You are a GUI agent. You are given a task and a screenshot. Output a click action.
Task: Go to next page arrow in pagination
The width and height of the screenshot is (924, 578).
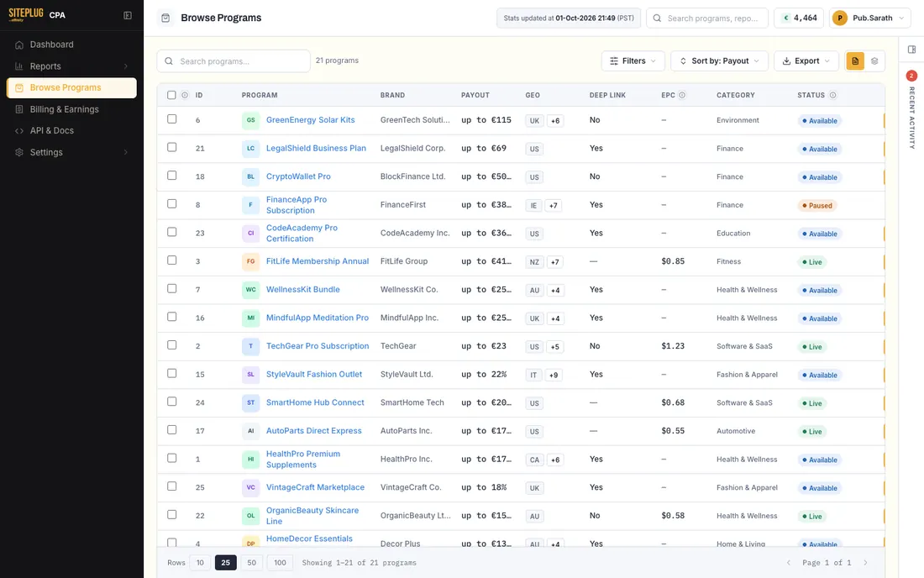click(x=865, y=563)
